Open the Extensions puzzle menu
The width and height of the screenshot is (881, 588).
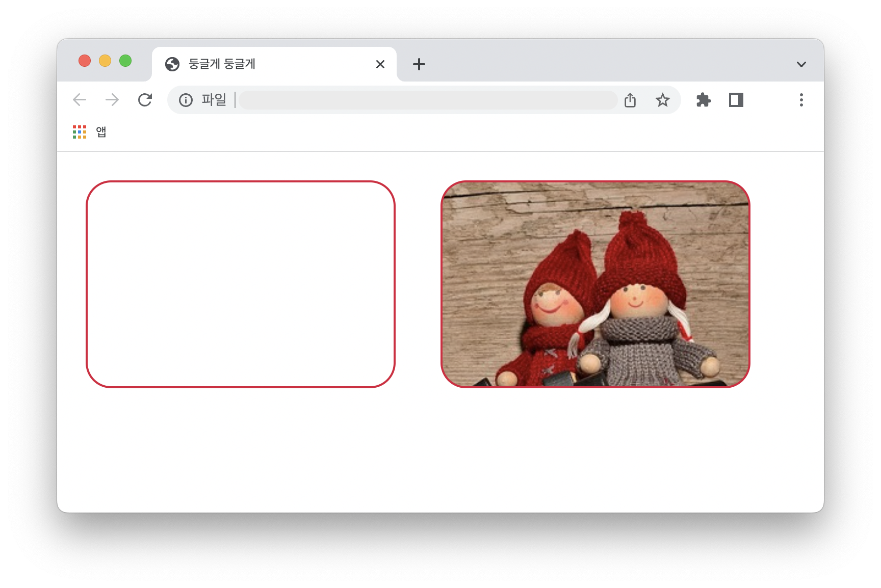pos(704,100)
